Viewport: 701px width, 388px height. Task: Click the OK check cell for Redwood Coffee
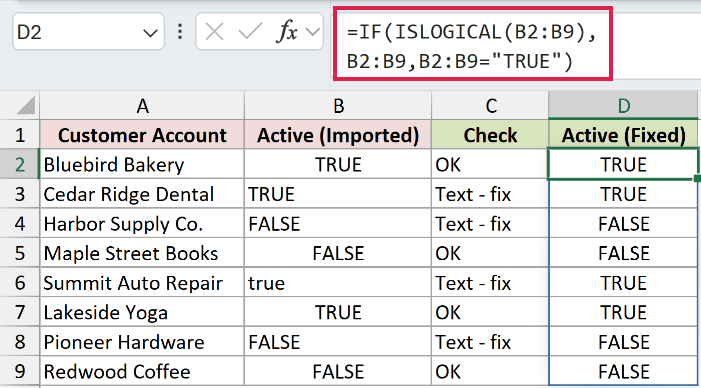[490, 371]
